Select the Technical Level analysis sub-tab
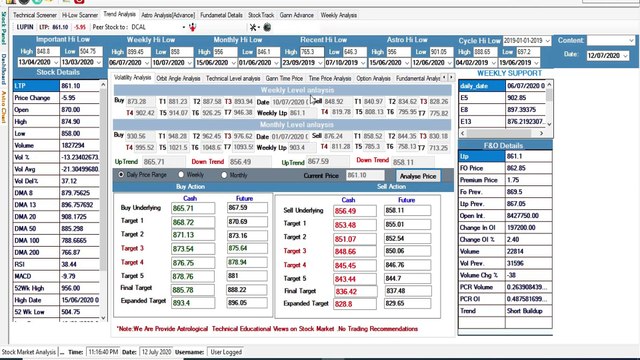 [233, 78]
